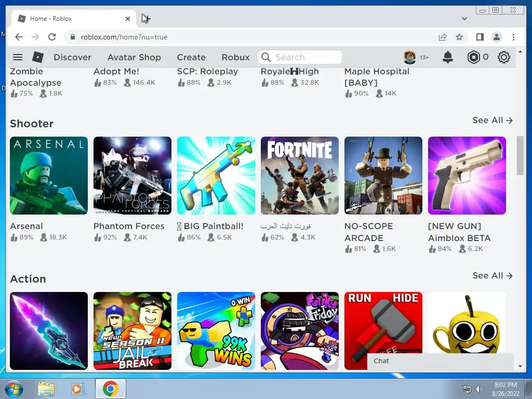Open the NO-SCOPE ARCADE game thumbnail
Viewport: 532px width, 399px height.
(383, 176)
